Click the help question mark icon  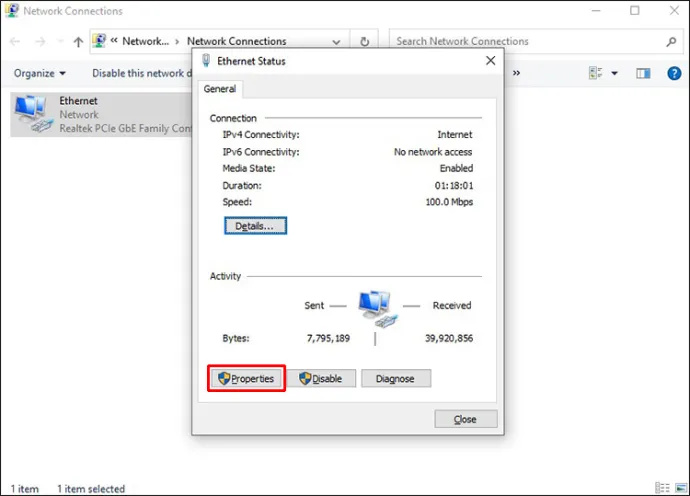click(674, 73)
